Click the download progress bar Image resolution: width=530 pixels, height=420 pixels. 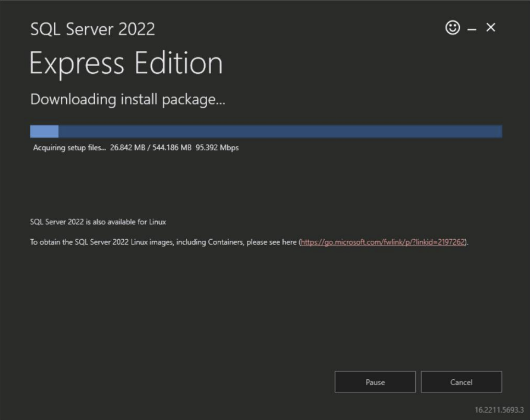(x=266, y=131)
